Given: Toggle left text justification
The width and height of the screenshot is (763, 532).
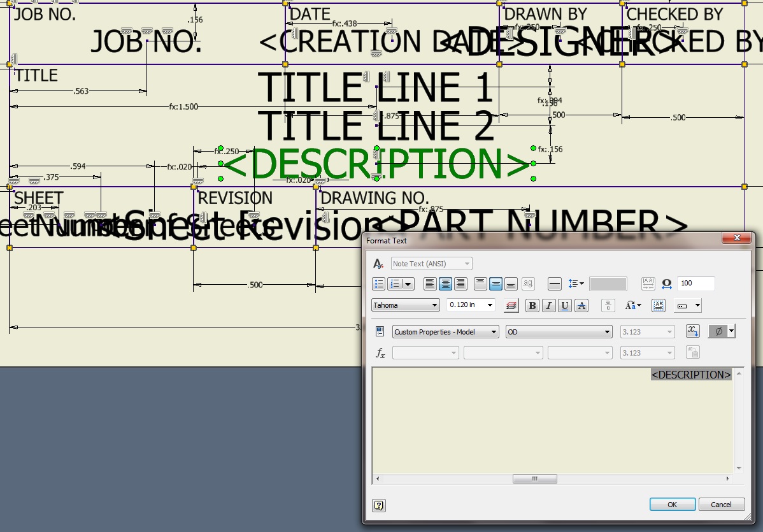Looking at the screenshot, I should click(430, 284).
